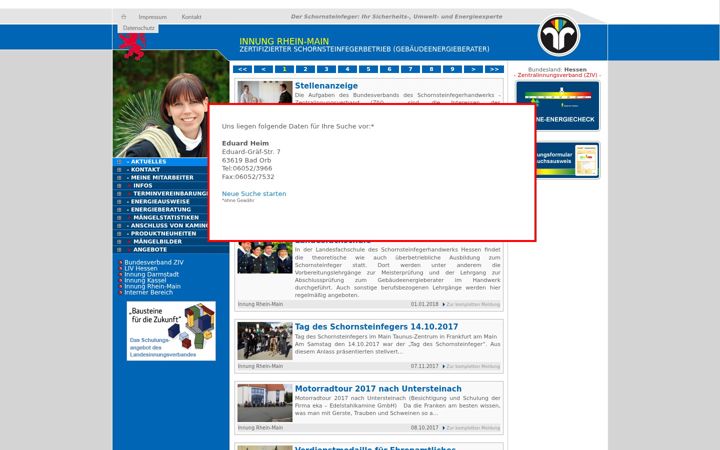Screen dimensions: 720x450
Task: Click the home icon in the top bar
Action: coord(124,17)
